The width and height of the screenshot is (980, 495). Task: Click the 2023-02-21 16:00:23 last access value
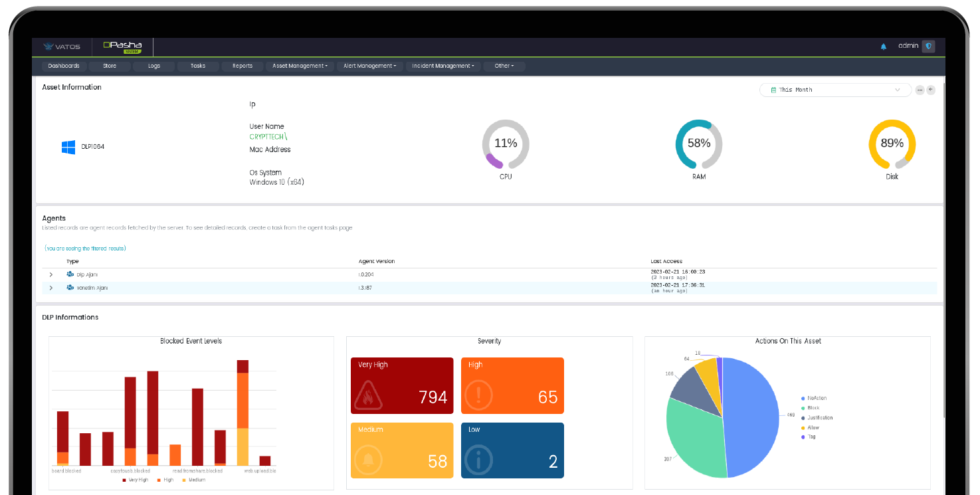pos(678,272)
